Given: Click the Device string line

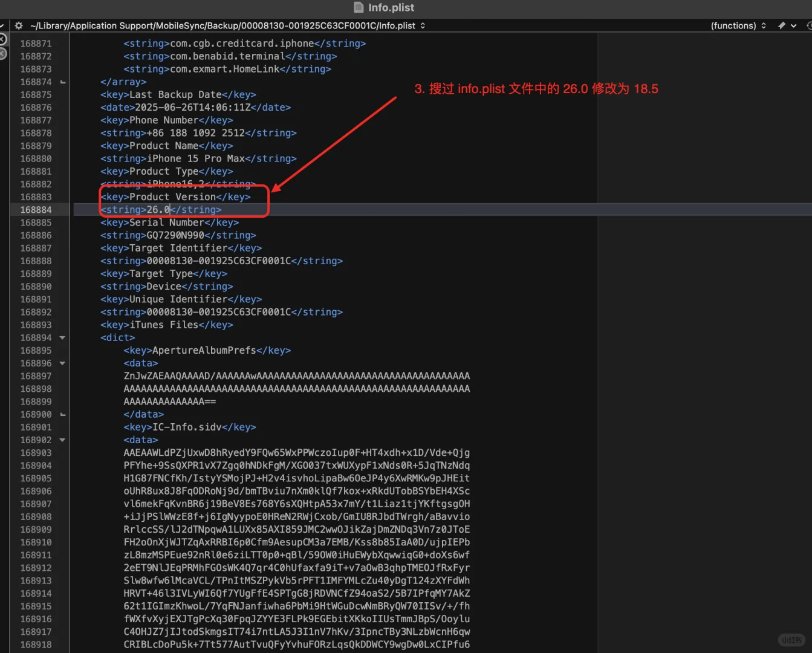Looking at the screenshot, I should click(167, 287).
